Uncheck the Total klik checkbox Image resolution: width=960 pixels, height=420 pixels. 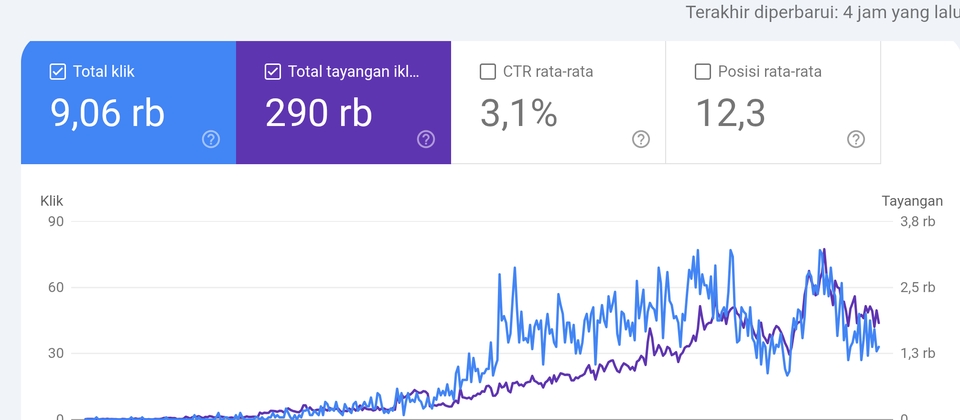(58, 72)
